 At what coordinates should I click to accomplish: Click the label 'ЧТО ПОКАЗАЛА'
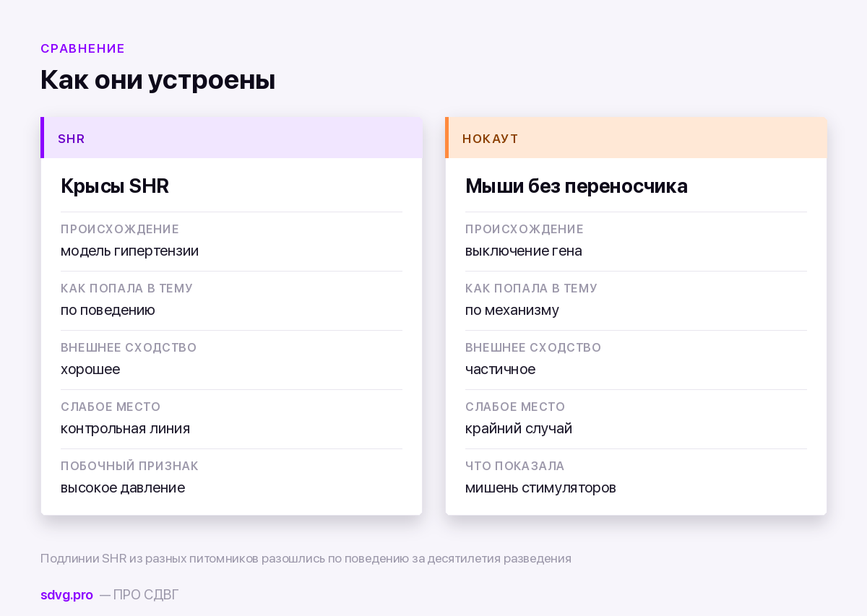515,466
